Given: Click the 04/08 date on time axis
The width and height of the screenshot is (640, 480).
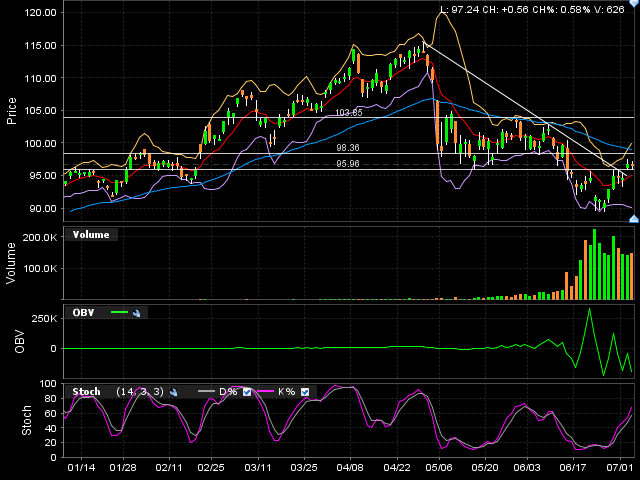Looking at the screenshot, I should pos(350,467).
